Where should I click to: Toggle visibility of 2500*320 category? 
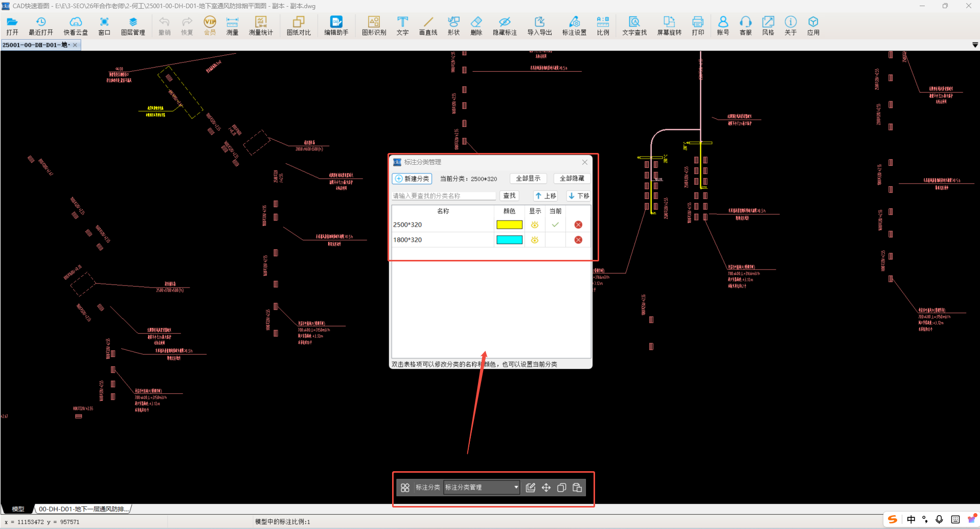point(535,225)
